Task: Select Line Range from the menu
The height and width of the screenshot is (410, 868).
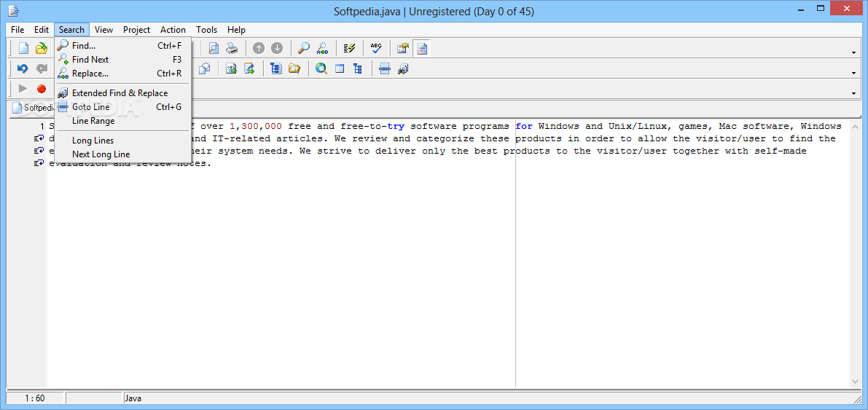Action: [x=123, y=121]
